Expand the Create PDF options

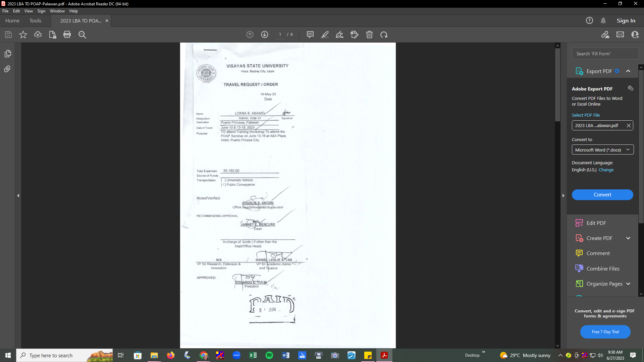coord(628,238)
